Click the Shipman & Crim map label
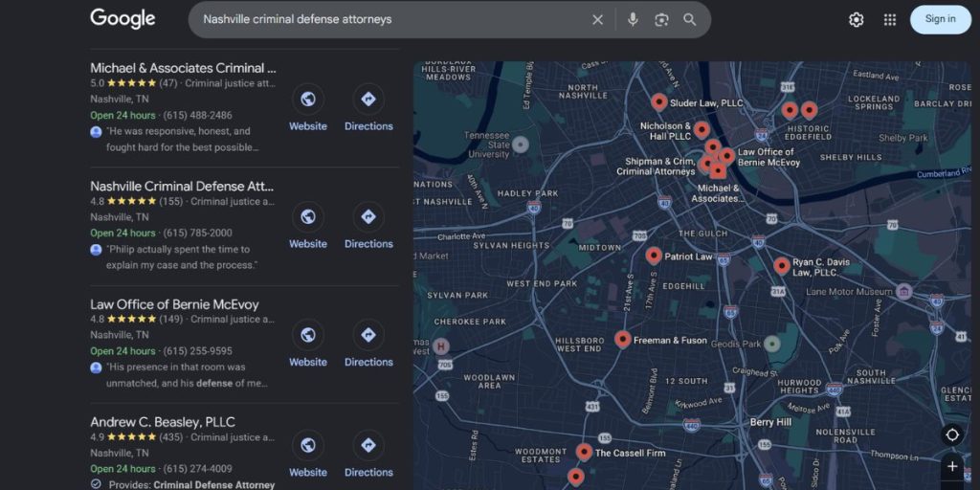980x490 pixels. pos(656,167)
